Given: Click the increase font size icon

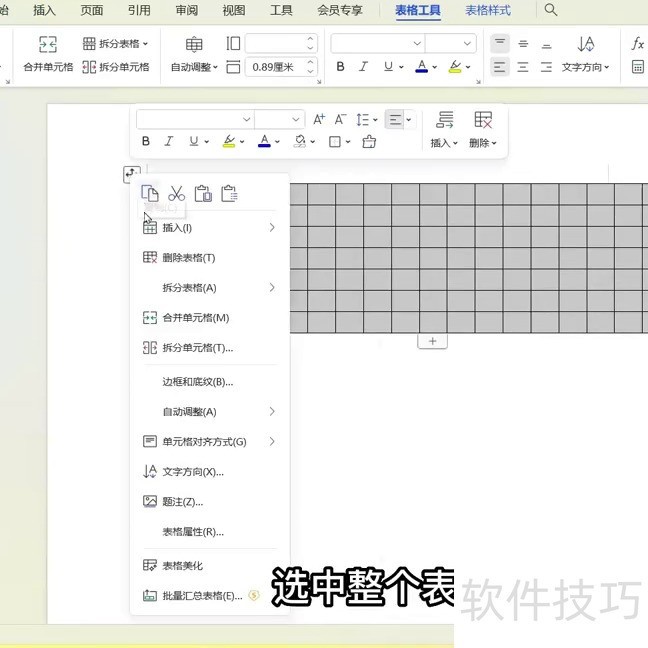Looking at the screenshot, I should (319, 119).
